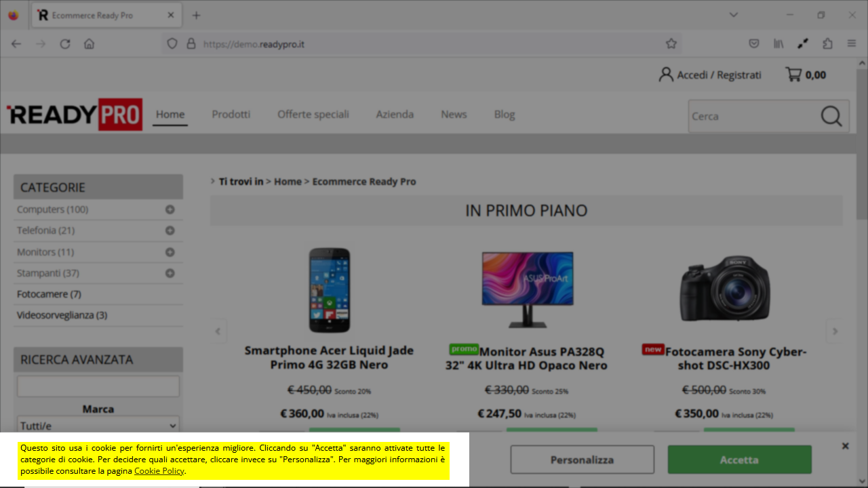Open the Fotocamere category
Image resolution: width=868 pixels, height=488 pixels.
49,294
